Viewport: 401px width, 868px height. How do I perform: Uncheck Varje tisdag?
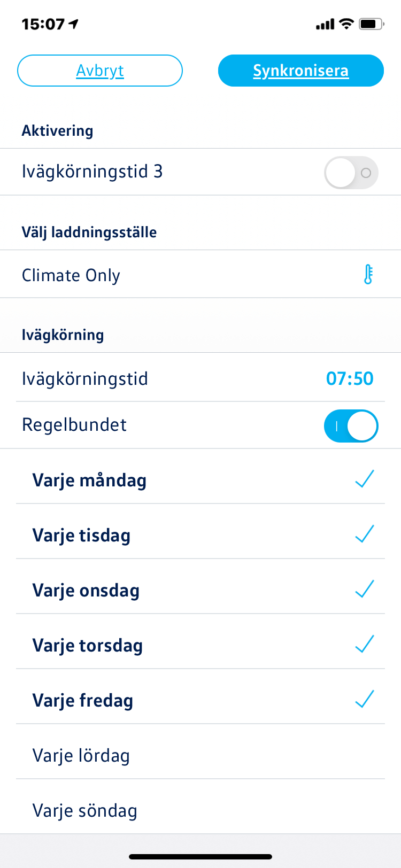pos(200,534)
